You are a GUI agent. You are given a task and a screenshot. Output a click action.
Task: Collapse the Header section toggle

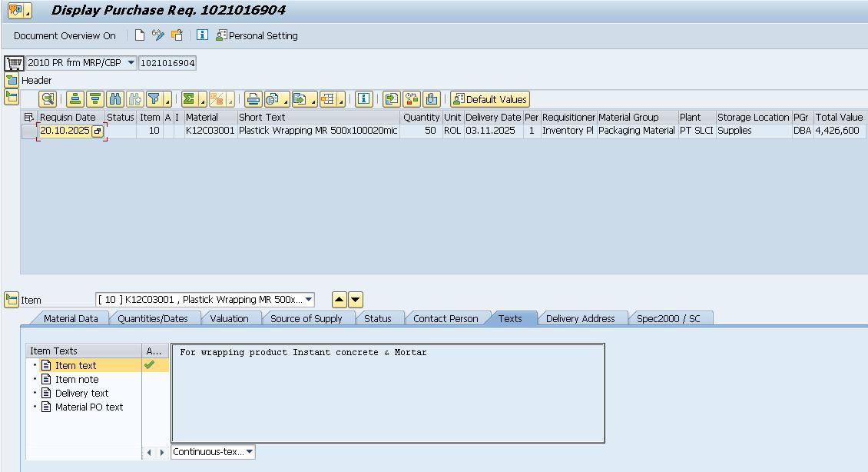[x=12, y=80]
